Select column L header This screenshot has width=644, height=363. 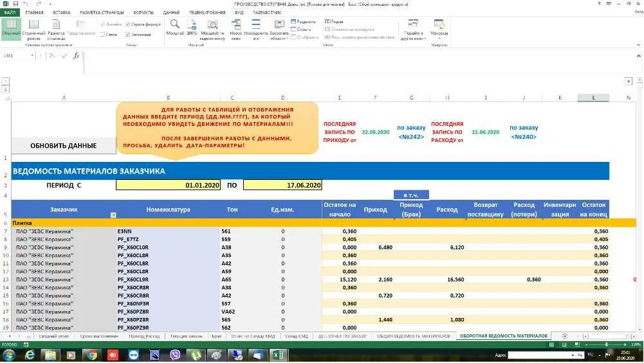[593, 98]
